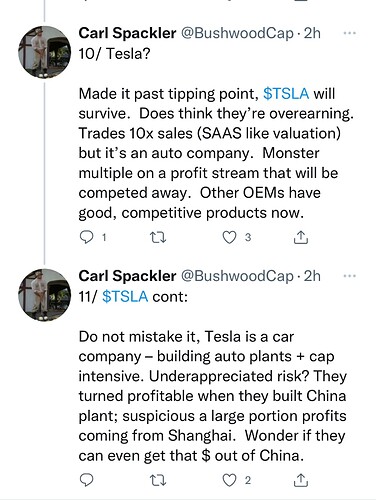376x500 pixels.
Task: Retweet the 11/ $TSLA cont tweet
Action: tap(158, 480)
